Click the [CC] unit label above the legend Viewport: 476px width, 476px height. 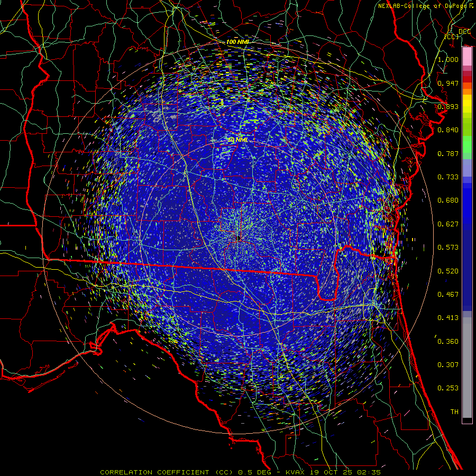click(x=452, y=36)
